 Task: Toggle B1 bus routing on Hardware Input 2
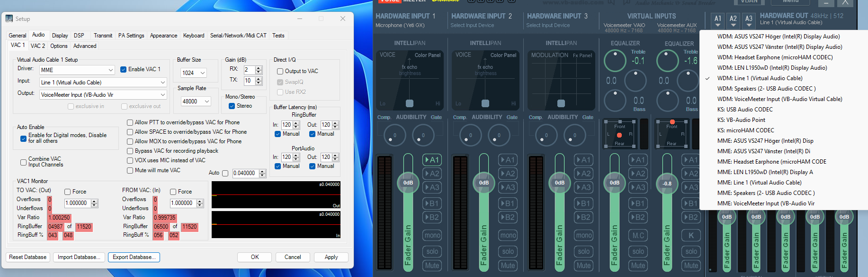tap(508, 203)
